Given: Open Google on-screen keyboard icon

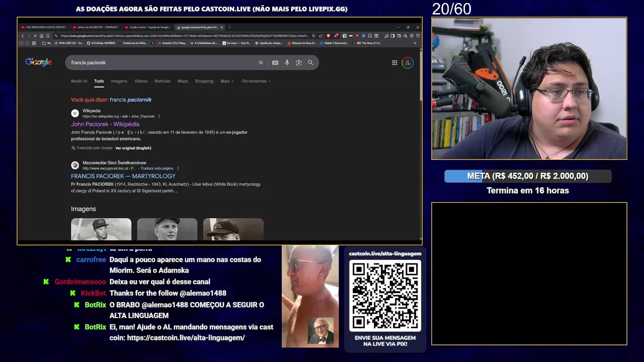Looking at the screenshot, I should (x=275, y=62).
